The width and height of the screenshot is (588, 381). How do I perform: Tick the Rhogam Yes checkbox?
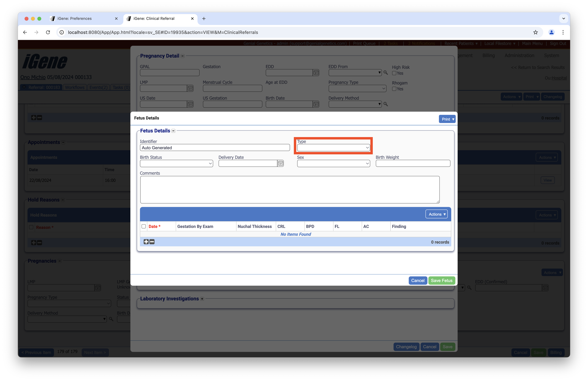pos(394,89)
